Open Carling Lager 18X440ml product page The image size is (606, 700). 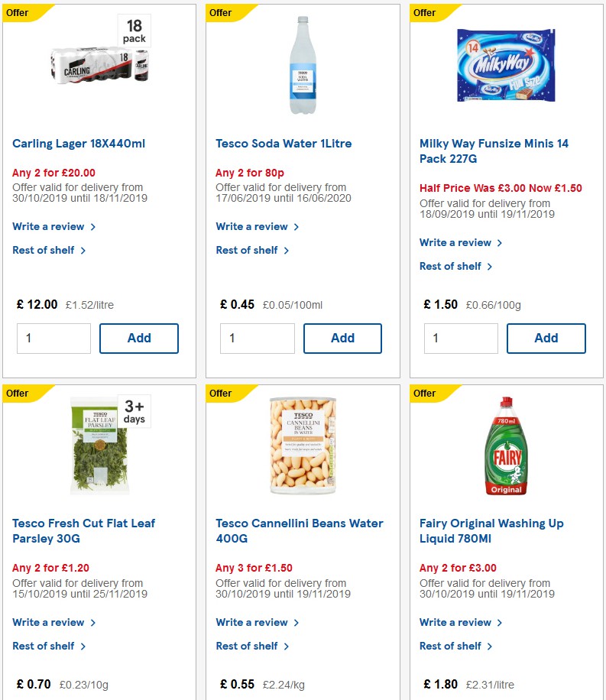point(78,143)
